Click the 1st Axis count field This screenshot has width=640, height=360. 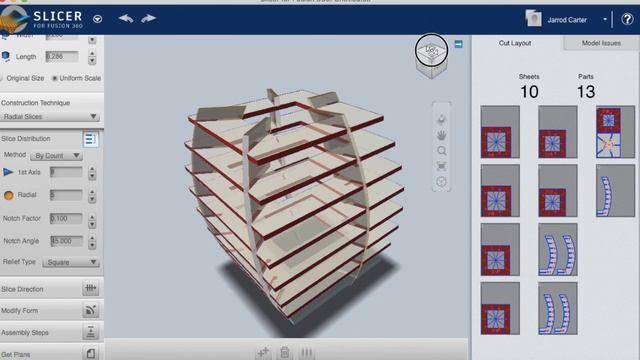tap(66, 172)
